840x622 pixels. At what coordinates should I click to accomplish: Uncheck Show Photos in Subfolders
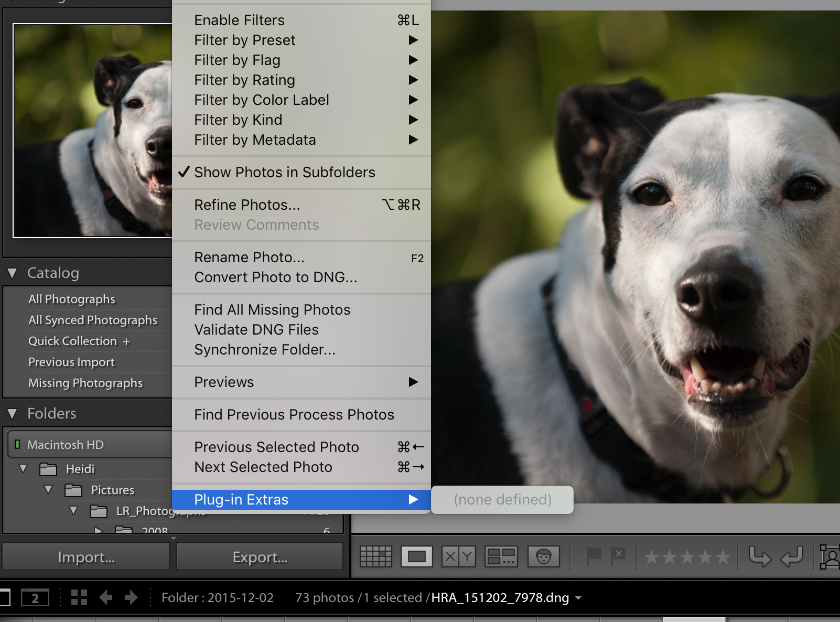tap(284, 173)
